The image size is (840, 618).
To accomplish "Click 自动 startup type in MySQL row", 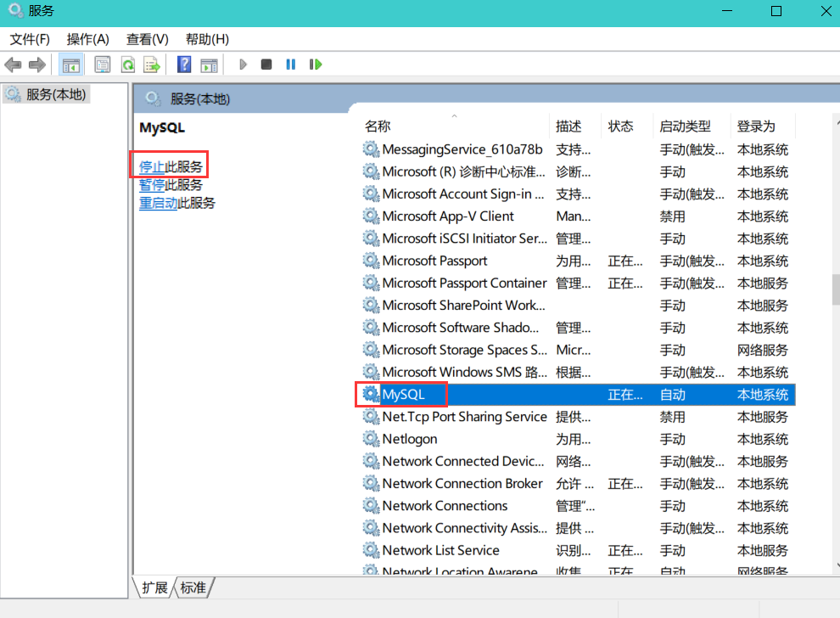I will [673, 395].
